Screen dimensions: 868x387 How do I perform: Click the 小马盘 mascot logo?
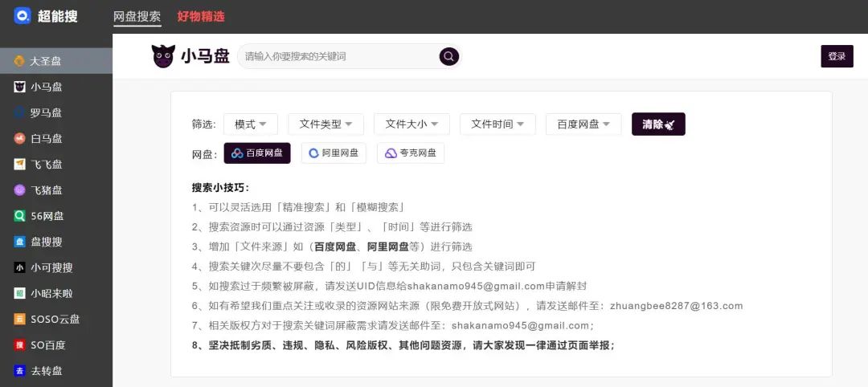point(163,56)
